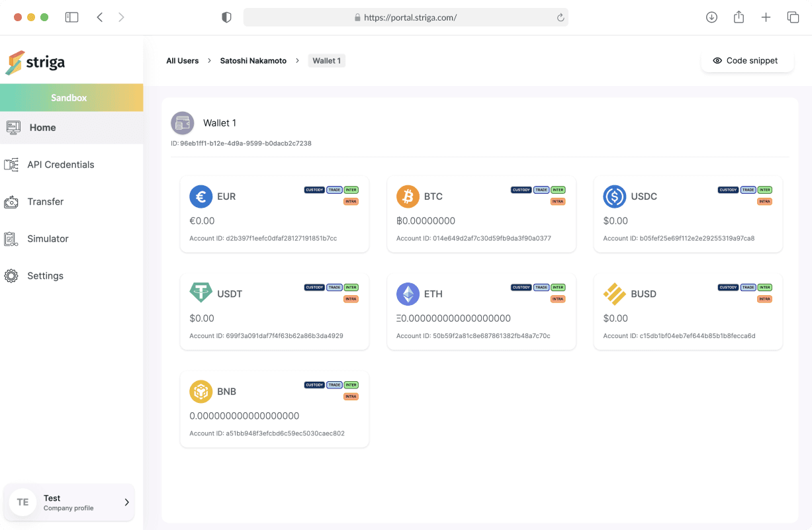Click the Code snippet button
812x530 pixels.
[747, 60]
